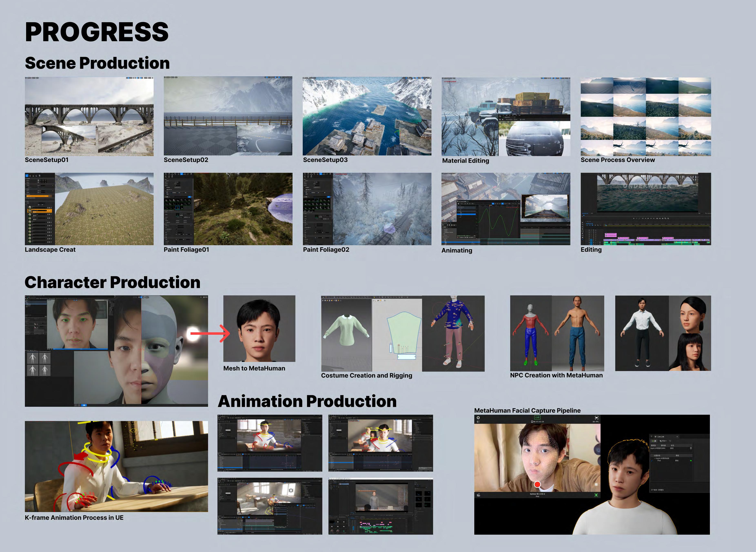
Task: Click the refresh arrow next to presets
Action: pos(670,441)
